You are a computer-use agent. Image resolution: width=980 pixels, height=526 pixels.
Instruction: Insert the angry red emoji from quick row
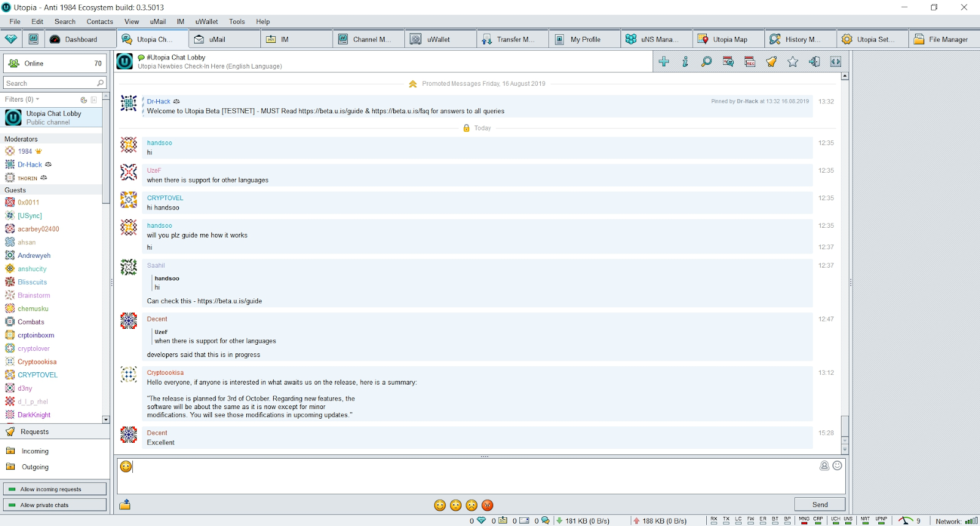pyautogui.click(x=488, y=505)
